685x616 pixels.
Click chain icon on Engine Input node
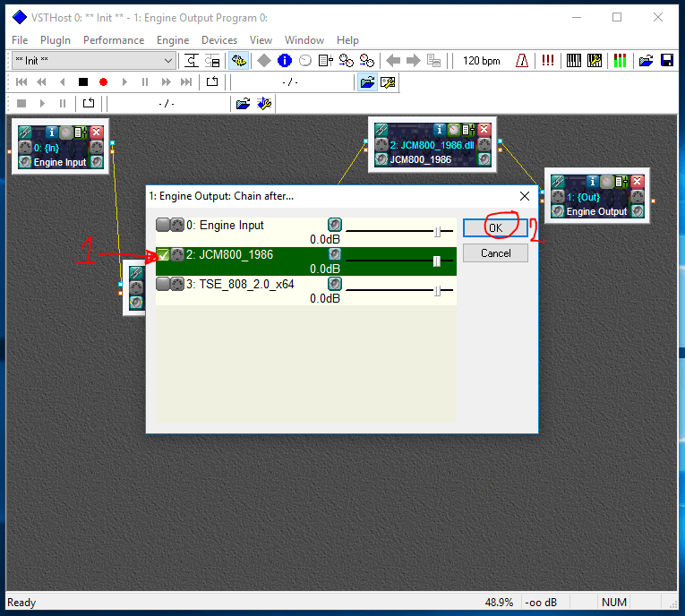click(x=25, y=132)
